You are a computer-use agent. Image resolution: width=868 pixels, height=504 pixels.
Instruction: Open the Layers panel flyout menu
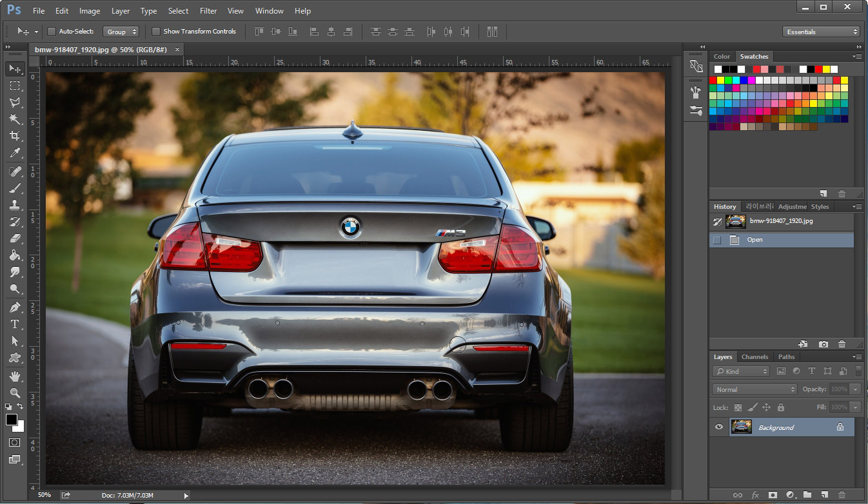(857, 357)
